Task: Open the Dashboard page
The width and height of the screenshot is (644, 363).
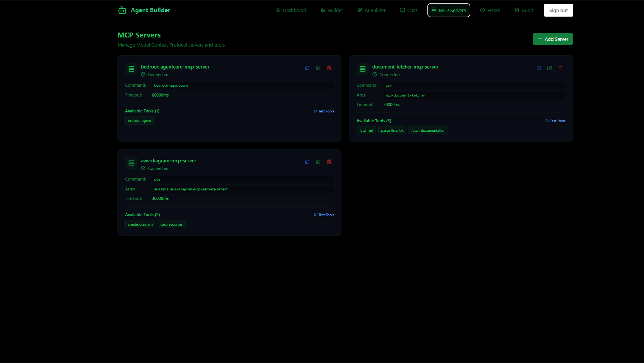Action: 291,10
